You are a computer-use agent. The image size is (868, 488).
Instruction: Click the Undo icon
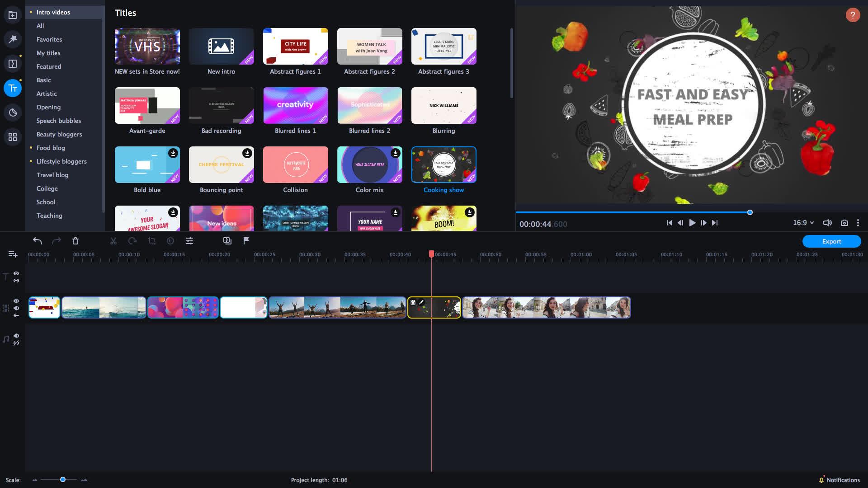tap(38, 241)
